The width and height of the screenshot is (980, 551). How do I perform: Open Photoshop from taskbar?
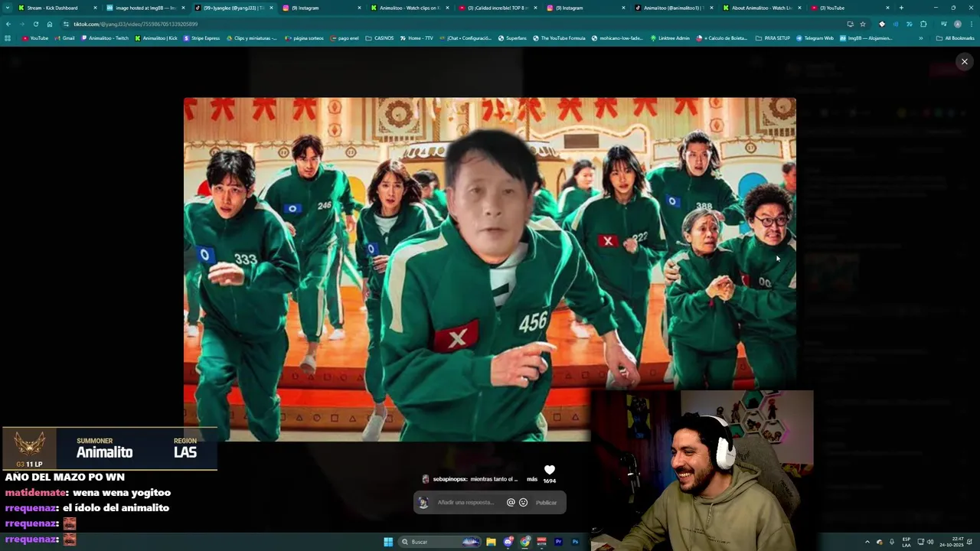point(575,542)
